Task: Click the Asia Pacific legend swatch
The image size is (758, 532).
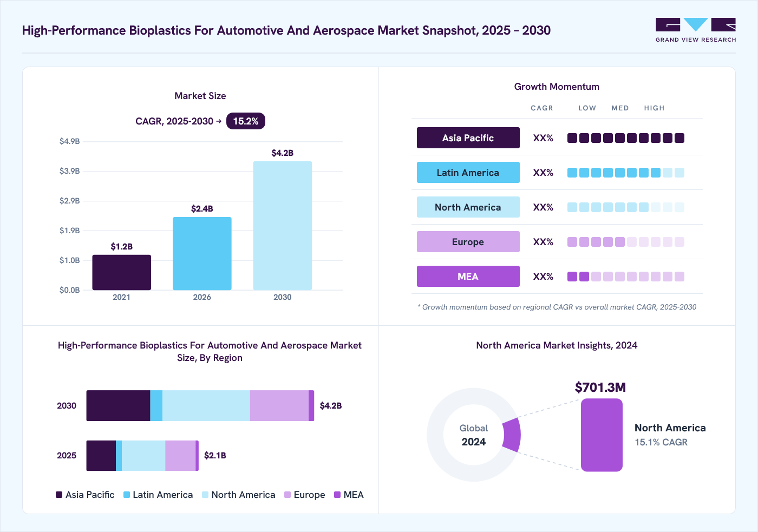Action: (x=59, y=495)
